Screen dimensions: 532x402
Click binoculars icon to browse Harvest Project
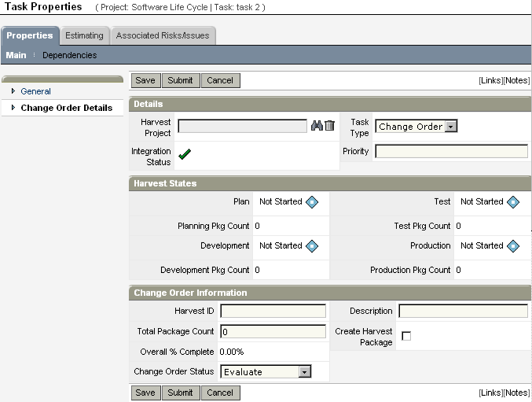[317, 126]
